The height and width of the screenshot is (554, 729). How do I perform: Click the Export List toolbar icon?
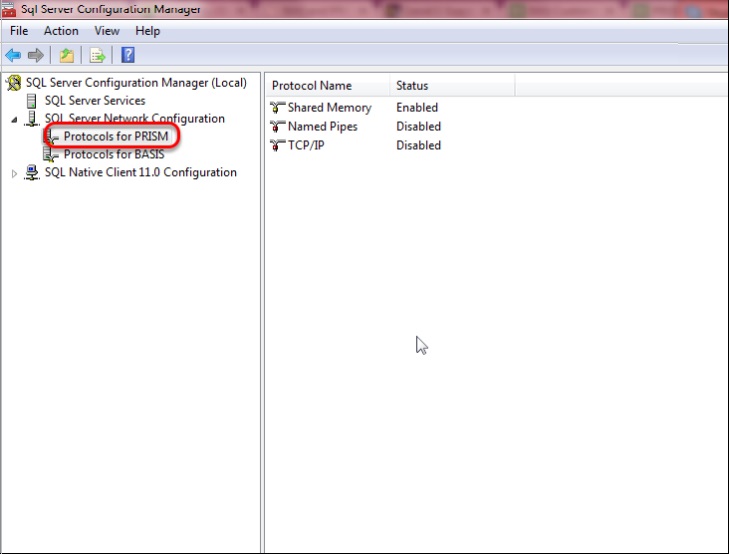click(x=98, y=56)
